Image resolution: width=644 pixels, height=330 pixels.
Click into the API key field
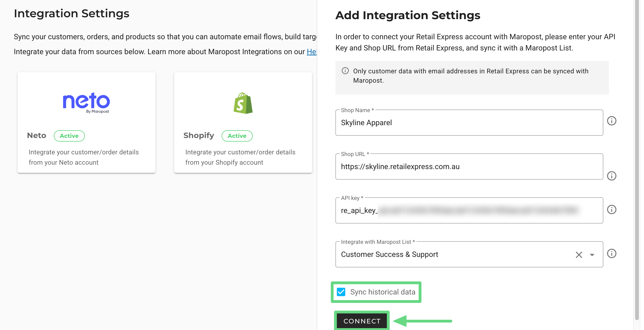[x=469, y=211]
